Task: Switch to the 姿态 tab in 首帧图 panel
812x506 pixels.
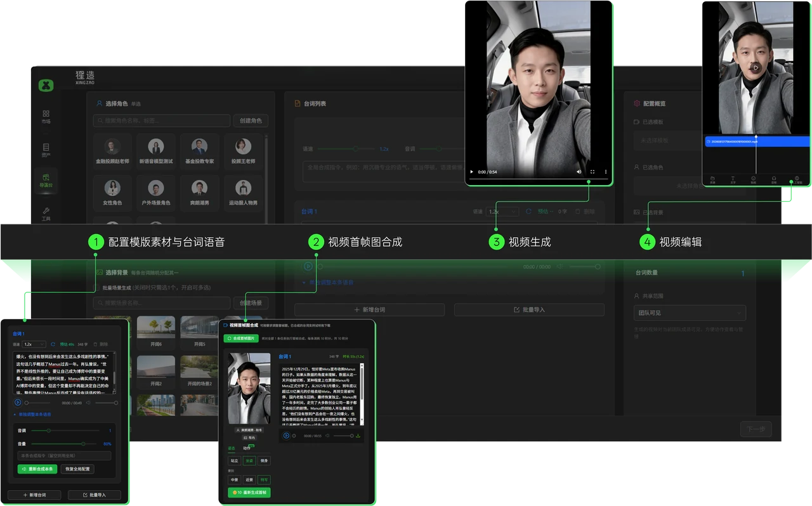Action: point(232,448)
